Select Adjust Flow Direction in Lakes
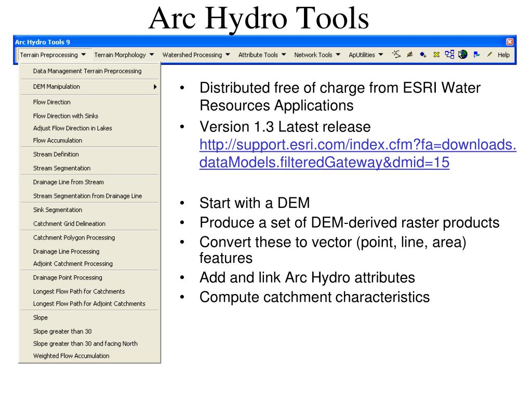This screenshot has width=532, height=399. [89, 128]
